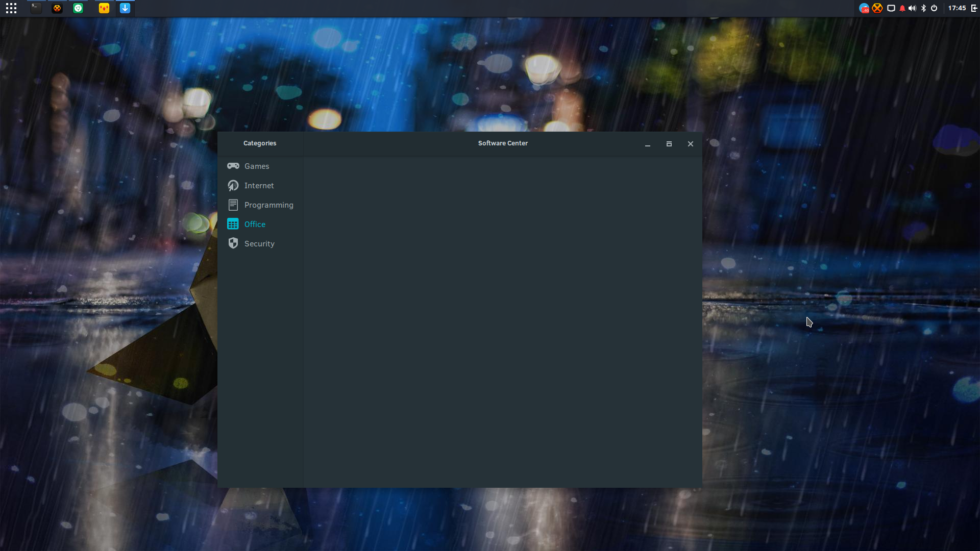Open the yellow app with red diamonds
980x551 pixels.
coord(104,8)
